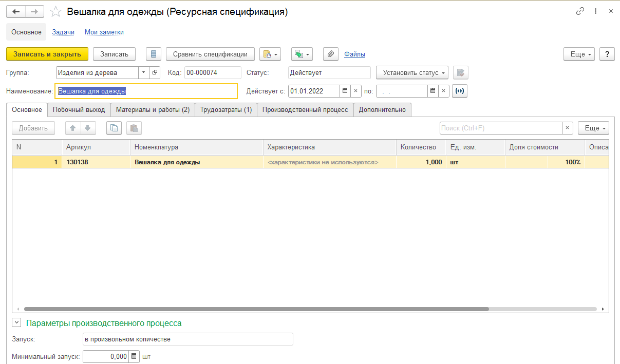Image resolution: width=620 pixels, height=364 pixels.
Task: Open the Трудозатраты tab
Action: (226, 109)
